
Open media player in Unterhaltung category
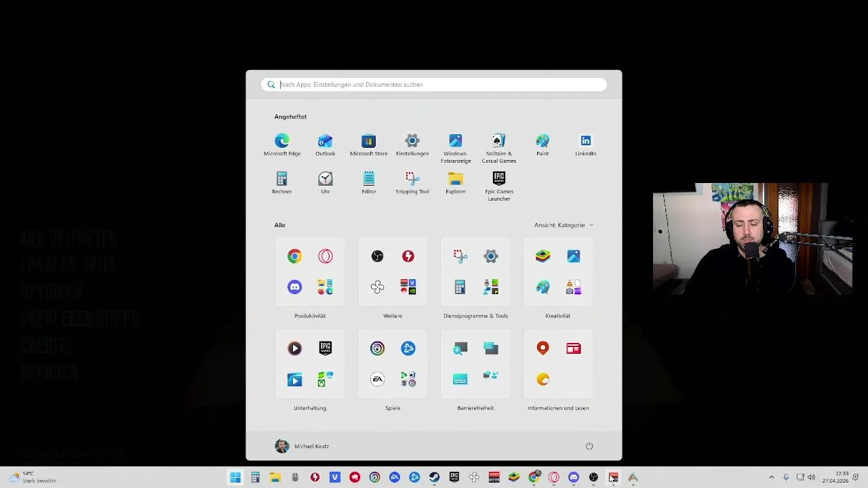[294, 348]
